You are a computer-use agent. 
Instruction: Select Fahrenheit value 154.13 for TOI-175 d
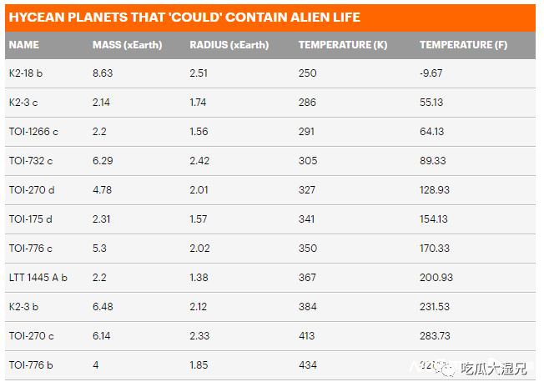click(x=434, y=219)
